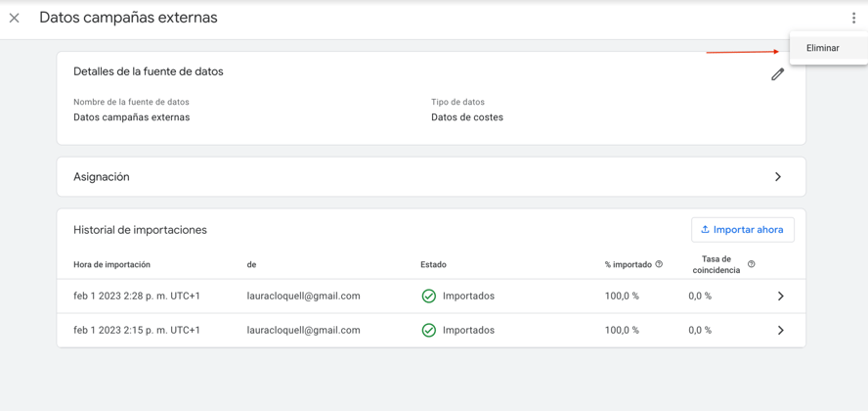Click the Asignación row label
868x411 pixels.
pyautogui.click(x=102, y=177)
